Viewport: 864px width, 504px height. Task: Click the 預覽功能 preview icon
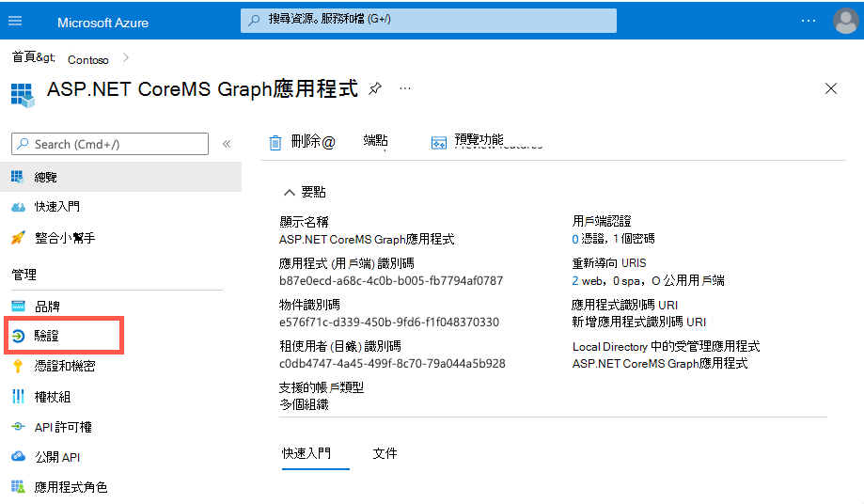pos(439,143)
